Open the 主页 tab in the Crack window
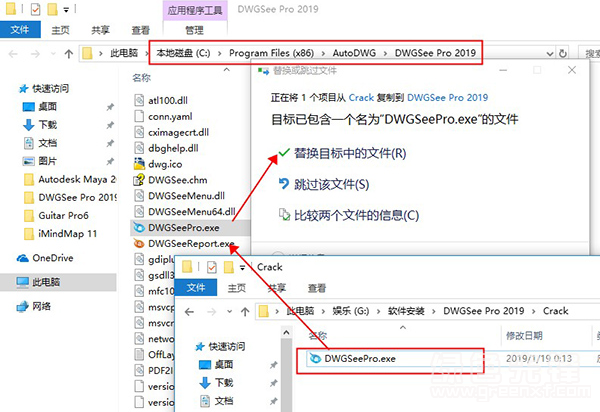The height and width of the screenshot is (412, 600). pyautogui.click(x=236, y=288)
